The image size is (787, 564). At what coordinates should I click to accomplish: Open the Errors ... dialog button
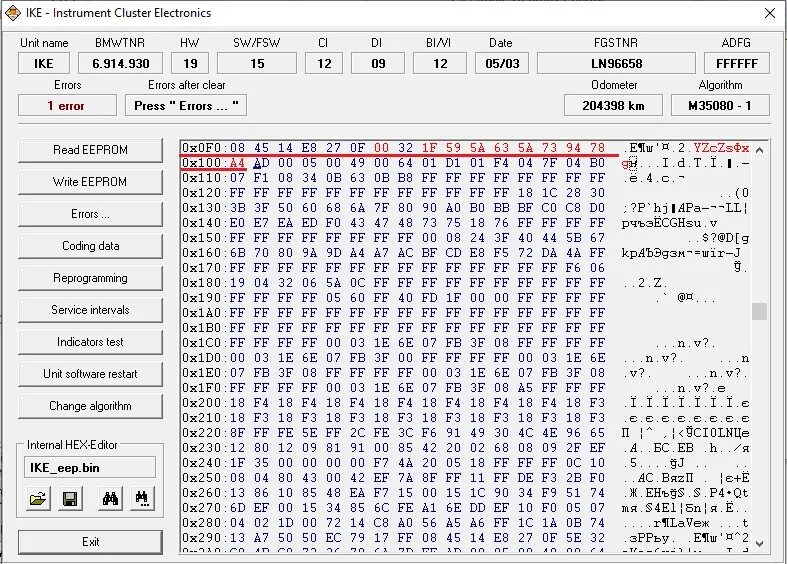(90, 214)
